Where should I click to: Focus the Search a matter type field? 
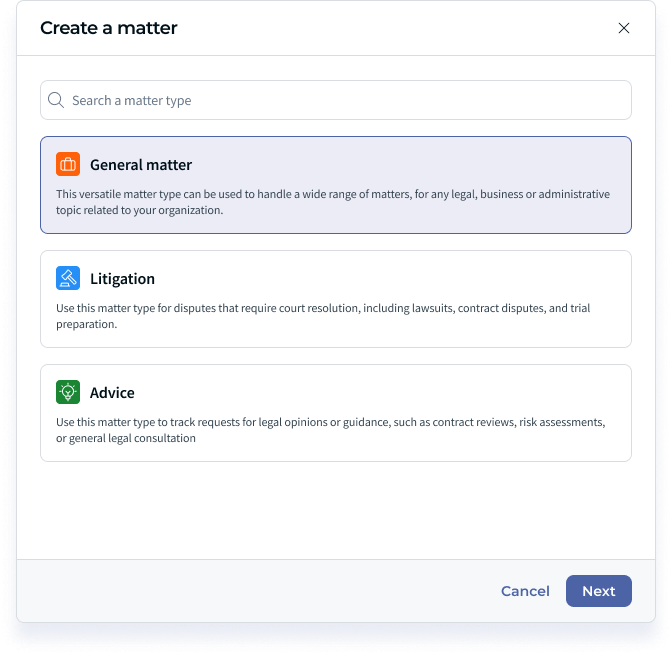(336, 100)
